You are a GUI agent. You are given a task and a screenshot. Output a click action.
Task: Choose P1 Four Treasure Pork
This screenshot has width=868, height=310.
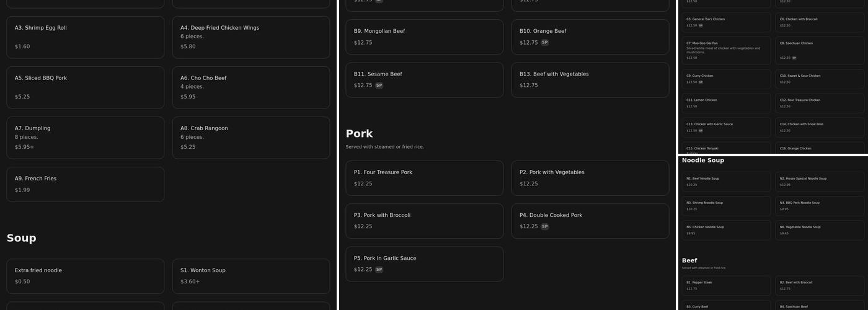pyautogui.click(x=424, y=178)
